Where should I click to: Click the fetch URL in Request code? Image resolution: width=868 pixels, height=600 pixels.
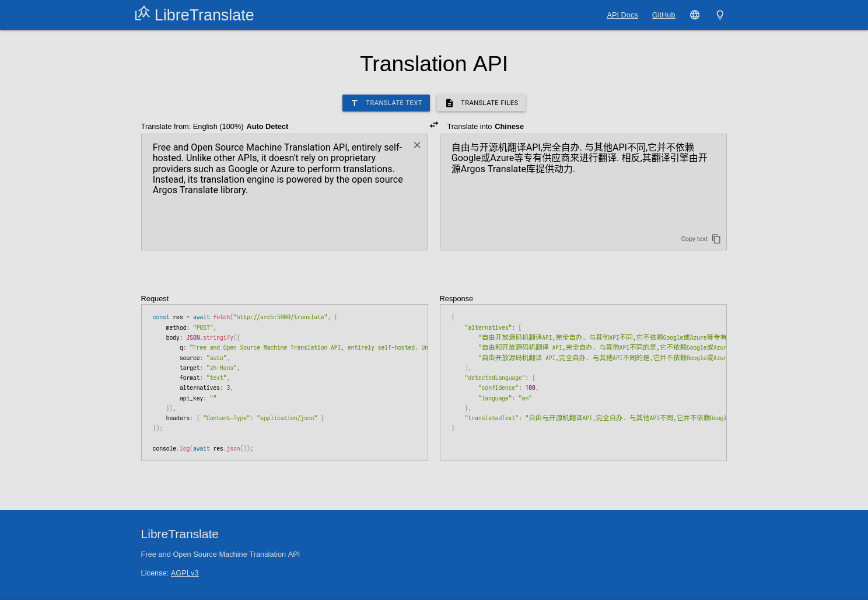pyautogui.click(x=280, y=318)
